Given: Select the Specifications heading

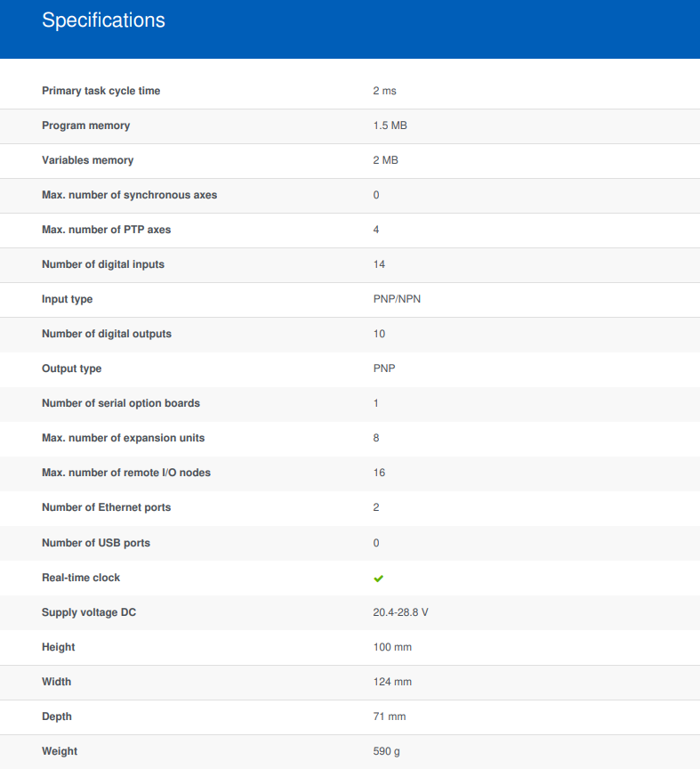Looking at the screenshot, I should pyautogui.click(x=103, y=20).
